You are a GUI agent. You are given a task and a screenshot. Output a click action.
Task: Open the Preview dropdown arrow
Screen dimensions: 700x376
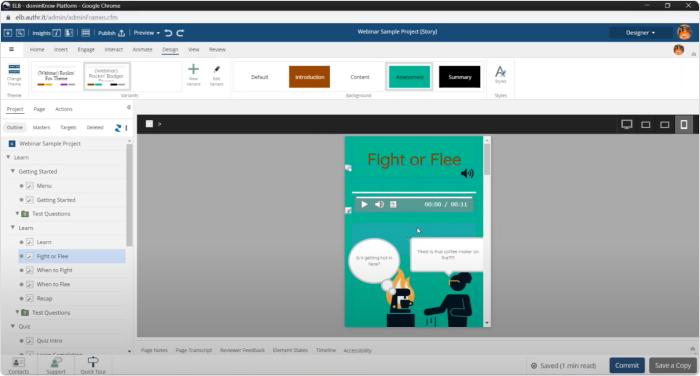158,33
